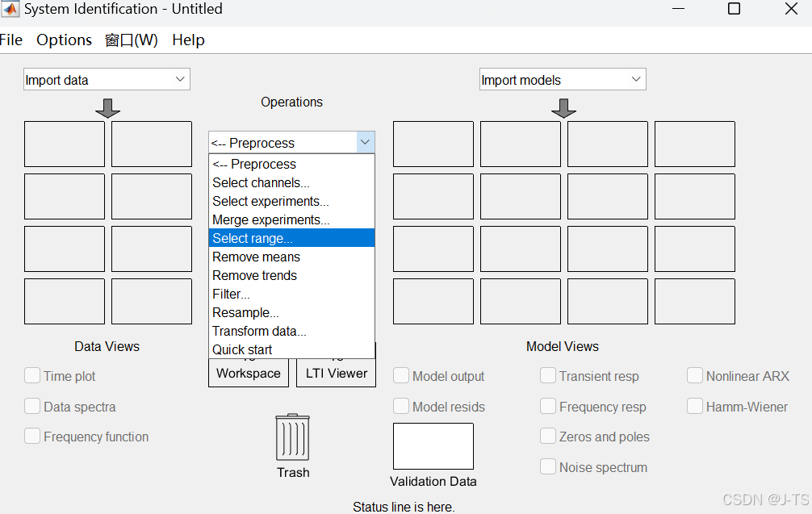The image size is (812, 514).
Task: Pick Merge experiments... in the list
Action: pos(291,220)
